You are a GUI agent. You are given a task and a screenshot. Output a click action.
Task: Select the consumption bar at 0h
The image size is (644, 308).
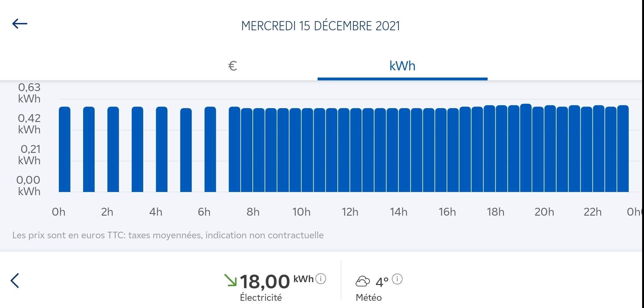(x=65, y=149)
